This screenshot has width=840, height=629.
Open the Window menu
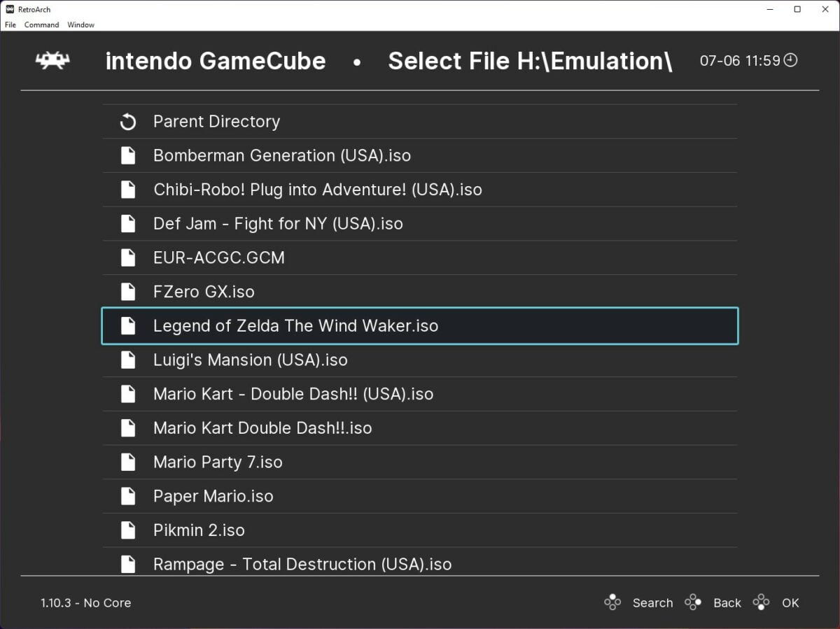click(x=80, y=24)
